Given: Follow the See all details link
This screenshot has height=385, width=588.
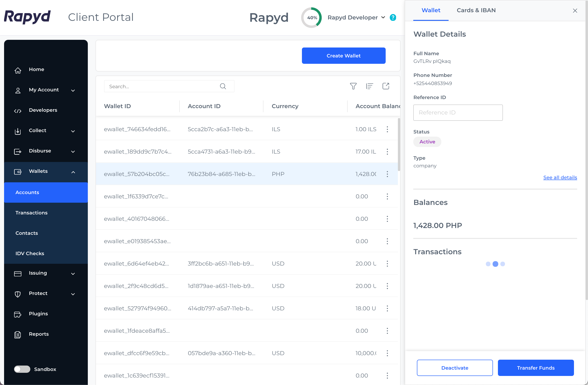Looking at the screenshot, I should 560,178.
